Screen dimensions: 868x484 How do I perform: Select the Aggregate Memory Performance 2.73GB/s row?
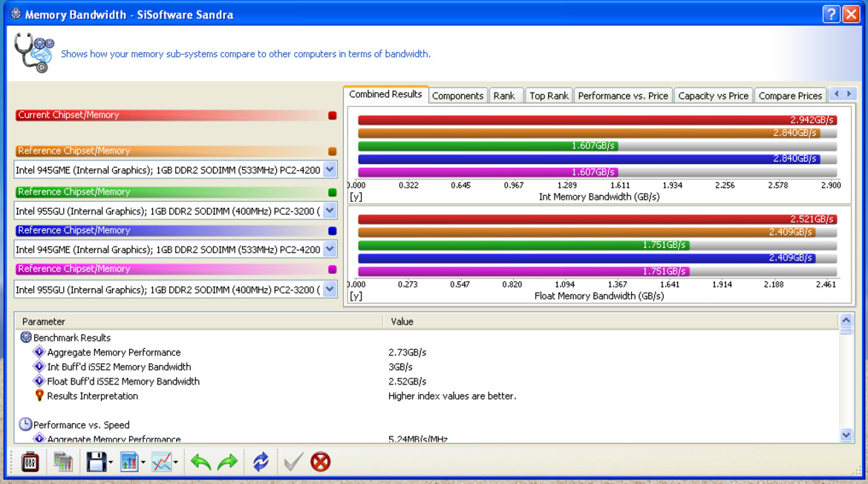coord(428,352)
